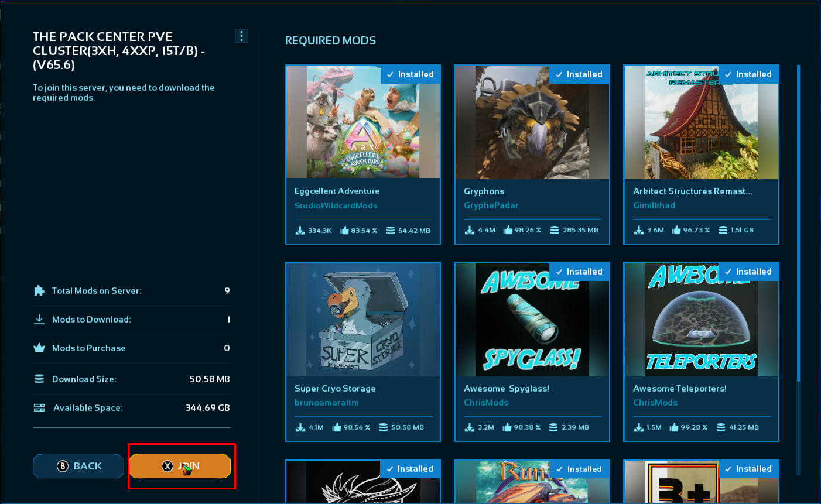The height and width of the screenshot is (504, 821).
Task: Click file size icon on Super Cryo Storage
Action: (383, 428)
